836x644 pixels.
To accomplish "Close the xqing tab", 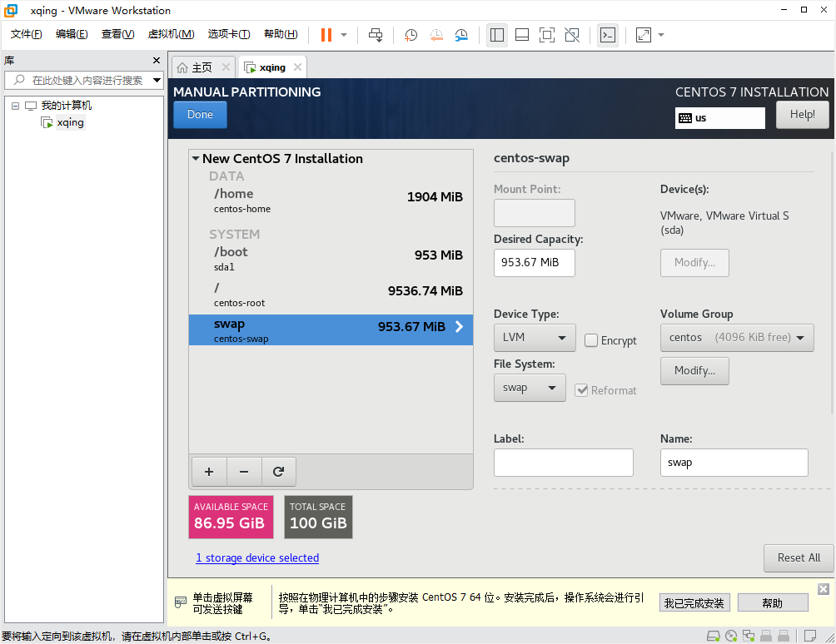I will [x=297, y=67].
